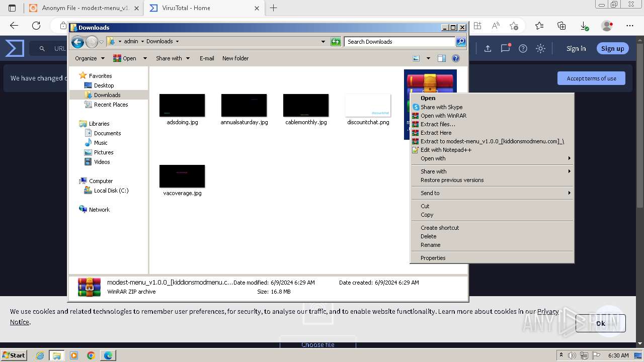Create a New folder
The height and width of the screenshot is (362, 644).
tap(235, 58)
